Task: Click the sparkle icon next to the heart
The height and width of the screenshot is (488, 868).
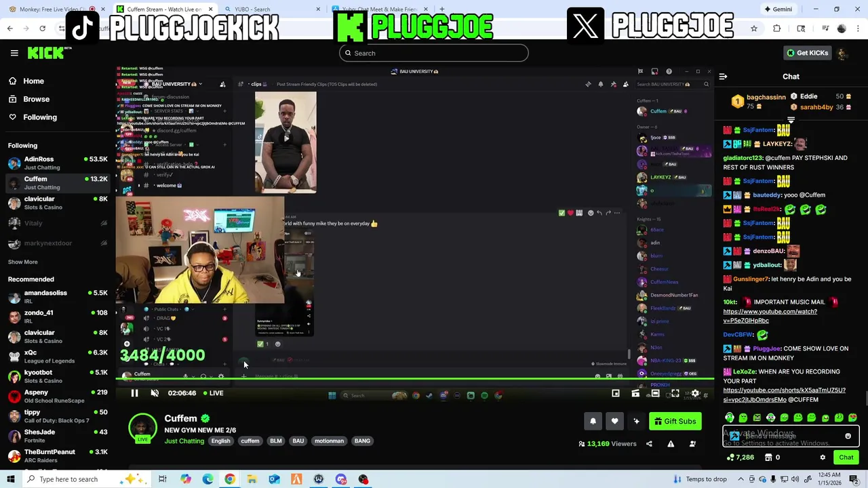Action: coord(636,422)
